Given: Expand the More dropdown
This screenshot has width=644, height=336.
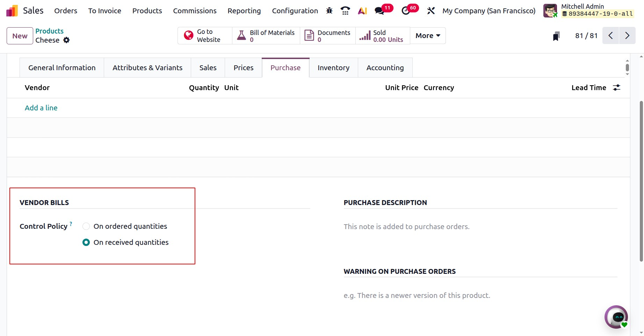Looking at the screenshot, I should pyautogui.click(x=427, y=36).
